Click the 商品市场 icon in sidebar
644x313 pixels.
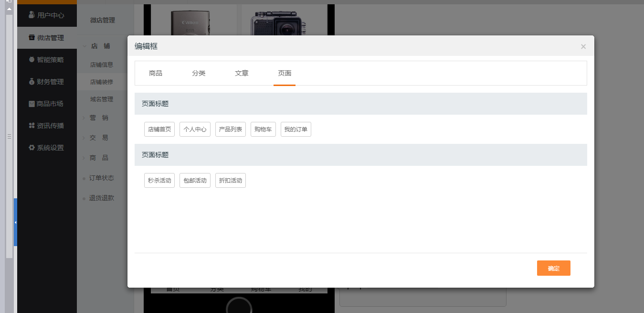(32, 104)
